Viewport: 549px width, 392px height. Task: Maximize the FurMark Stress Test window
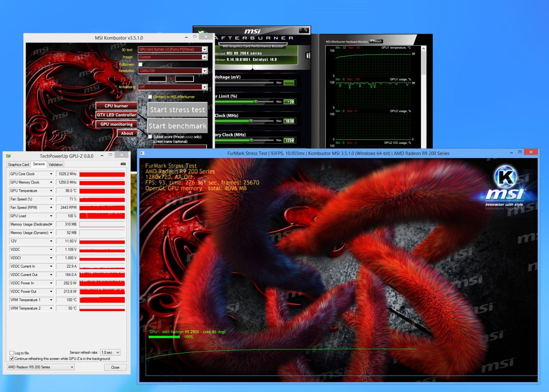[520, 152]
